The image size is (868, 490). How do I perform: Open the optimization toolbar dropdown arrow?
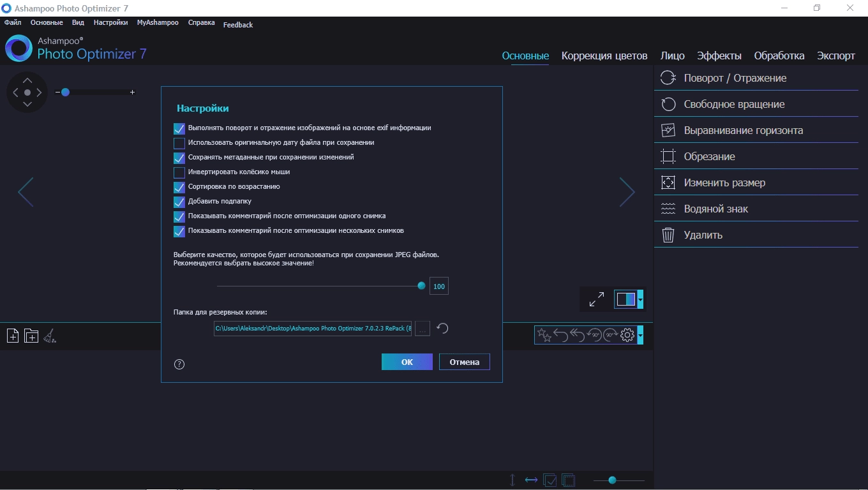click(x=640, y=335)
